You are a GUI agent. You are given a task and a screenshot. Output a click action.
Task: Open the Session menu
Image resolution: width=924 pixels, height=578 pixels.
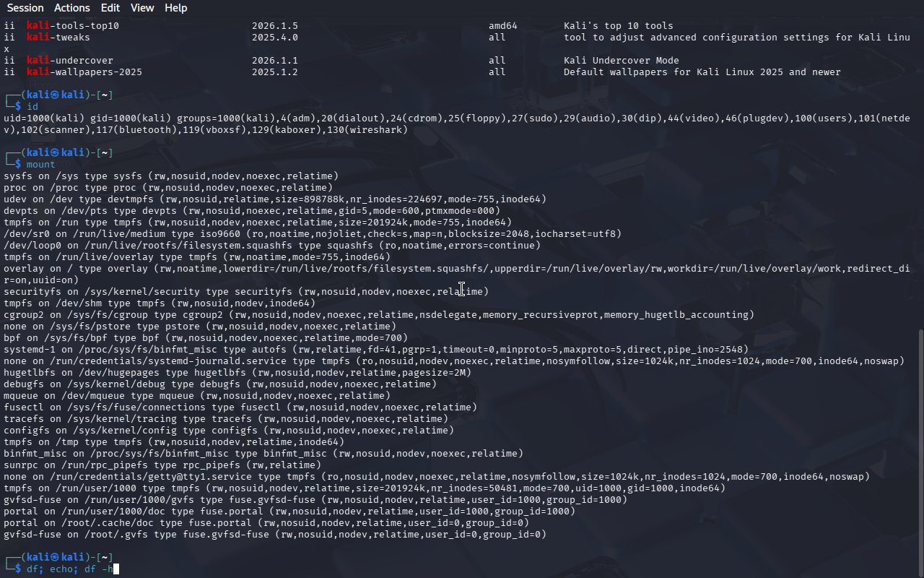[25, 8]
